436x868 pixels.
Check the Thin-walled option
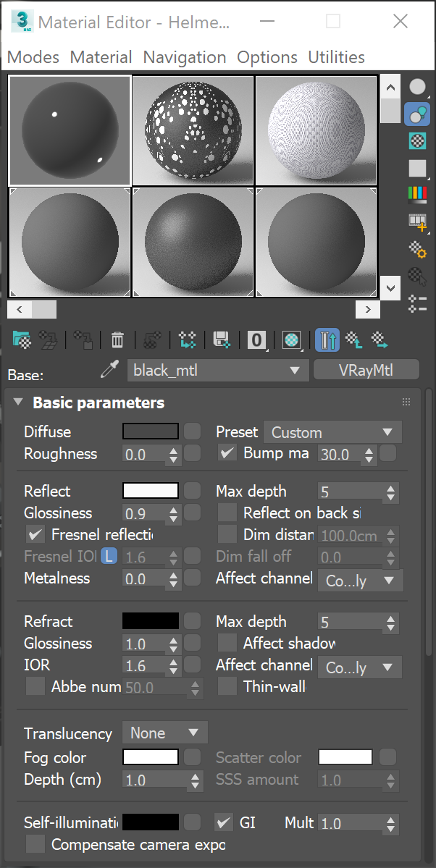click(x=227, y=686)
